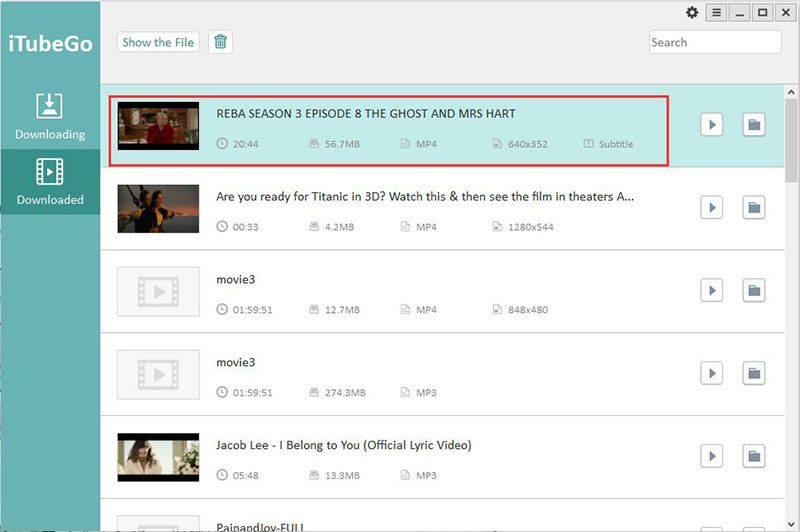Click the 20:44 duration value
The image size is (800, 532).
coord(245,144)
